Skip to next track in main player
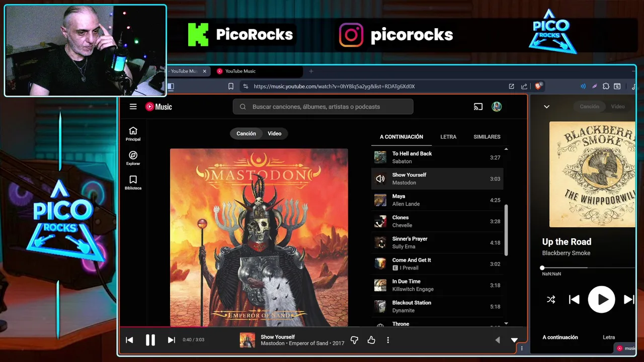The height and width of the screenshot is (362, 644). 171,340
